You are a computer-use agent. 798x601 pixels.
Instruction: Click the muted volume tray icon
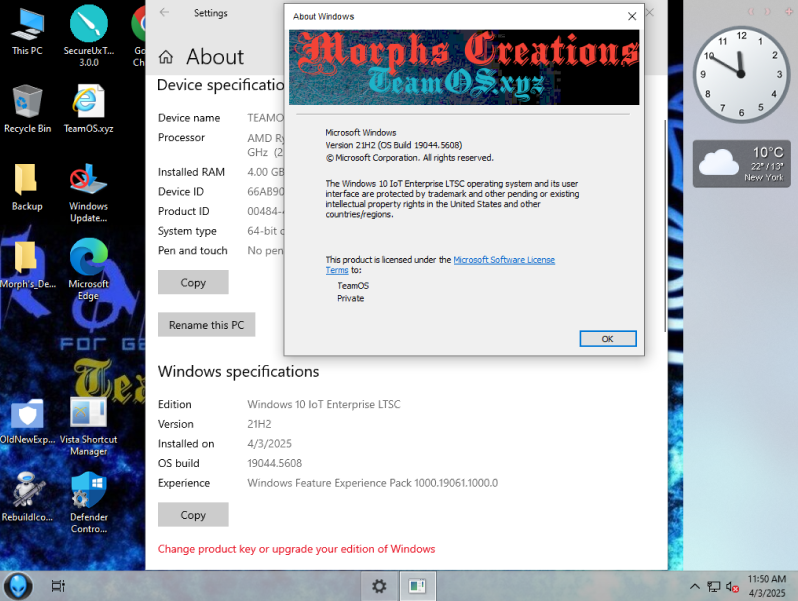pos(732,587)
